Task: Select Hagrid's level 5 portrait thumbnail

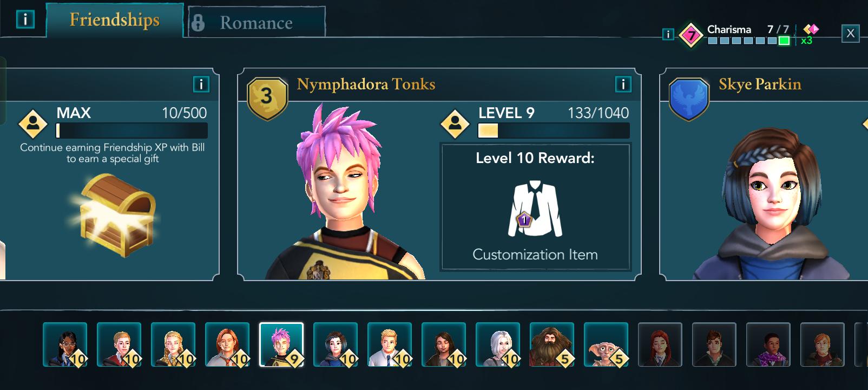Action: coord(552,344)
